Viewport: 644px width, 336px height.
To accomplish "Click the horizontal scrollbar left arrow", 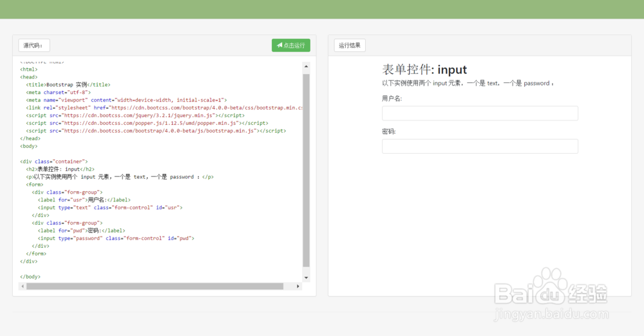I will [23, 286].
